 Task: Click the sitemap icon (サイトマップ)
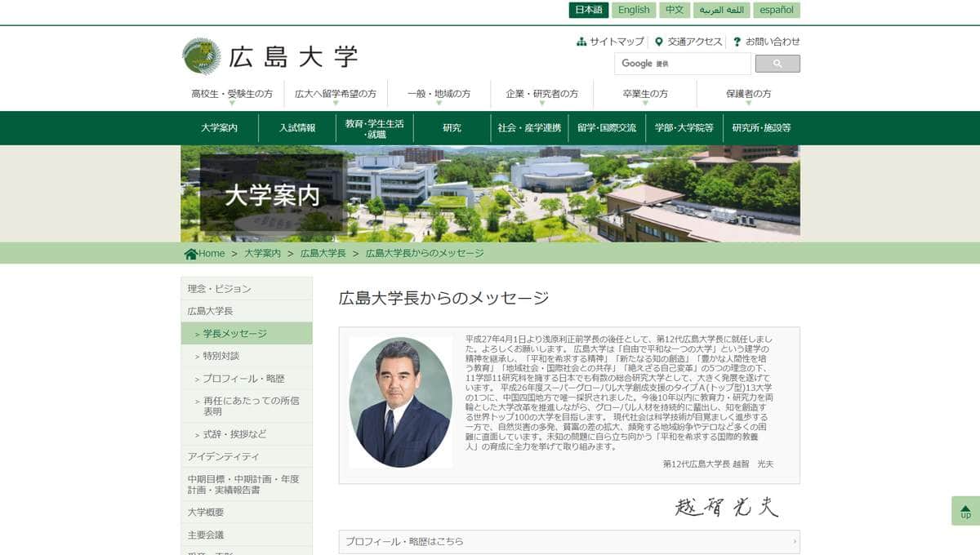pyautogui.click(x=581, y=42)
